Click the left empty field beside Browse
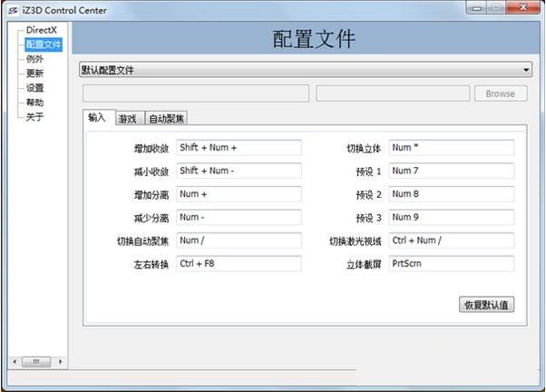The image size is (546, 392). [196, 93]
